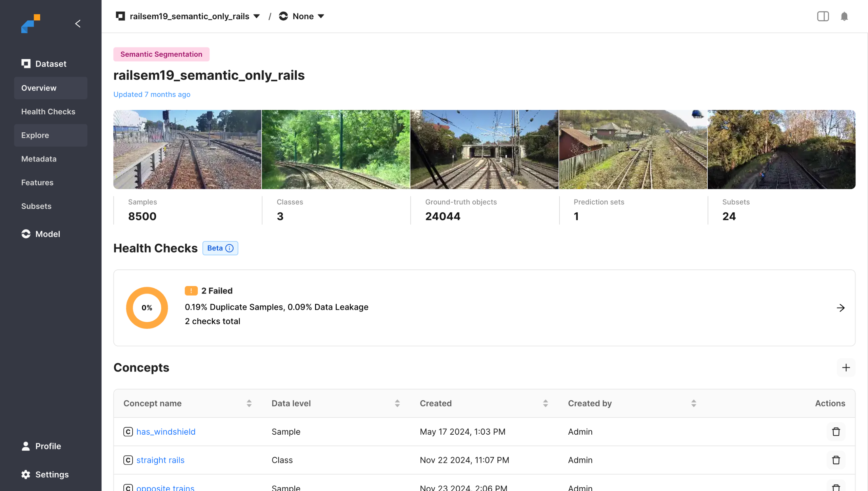This screenshot has width=868, height=491.
Task: Sort by Concept name column
Action: (249, 403)
